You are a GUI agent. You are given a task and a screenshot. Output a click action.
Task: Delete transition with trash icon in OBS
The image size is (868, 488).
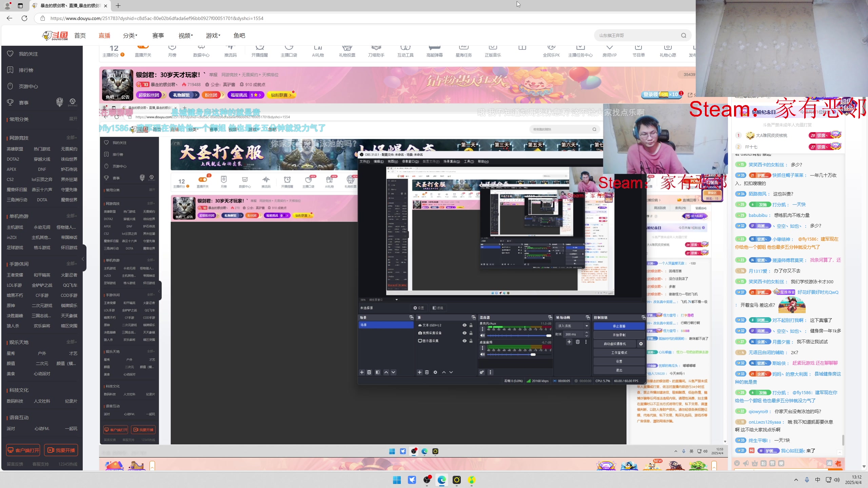coord(578,342)
